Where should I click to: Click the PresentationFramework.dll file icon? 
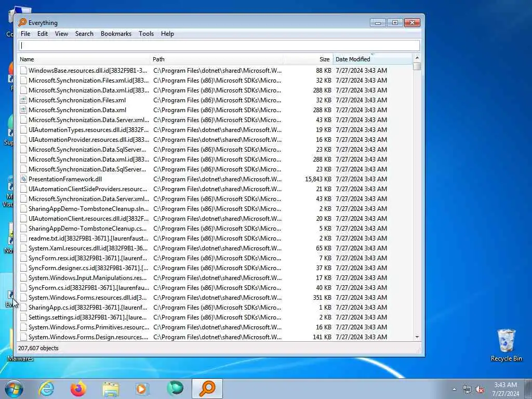click(x=23, y=179)
